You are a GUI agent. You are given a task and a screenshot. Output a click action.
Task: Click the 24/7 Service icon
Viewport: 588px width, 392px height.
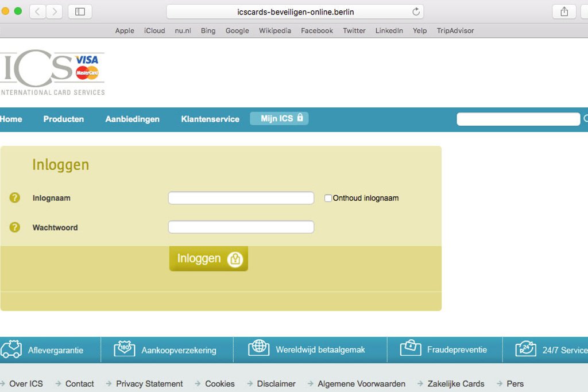click(x=525, y=349)
